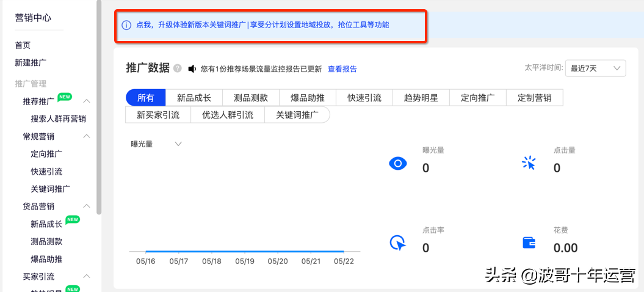This screenshot has width=644, height=292.
Task: Open the 曝光量 chart metric dropdown
Action: point(156,144)
